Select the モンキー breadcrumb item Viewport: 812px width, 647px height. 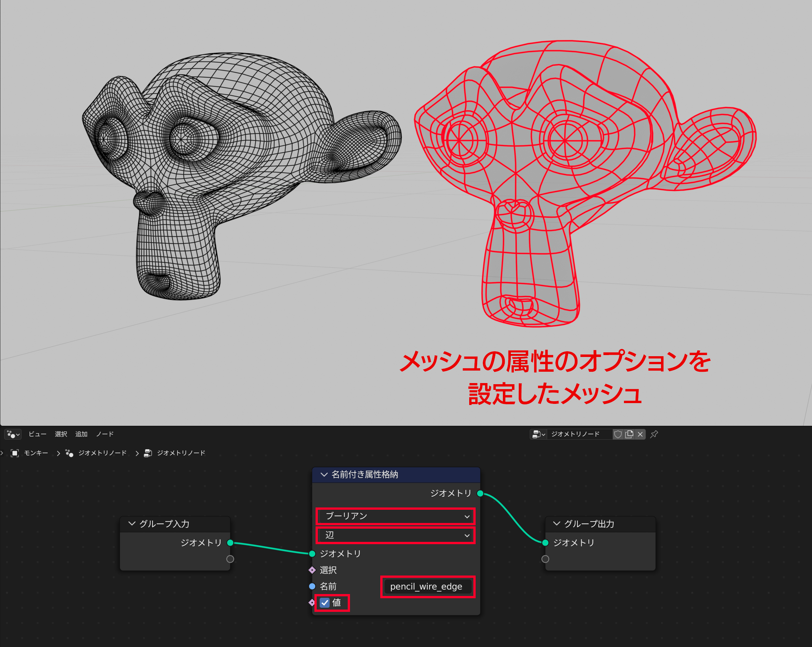(36, 453)
